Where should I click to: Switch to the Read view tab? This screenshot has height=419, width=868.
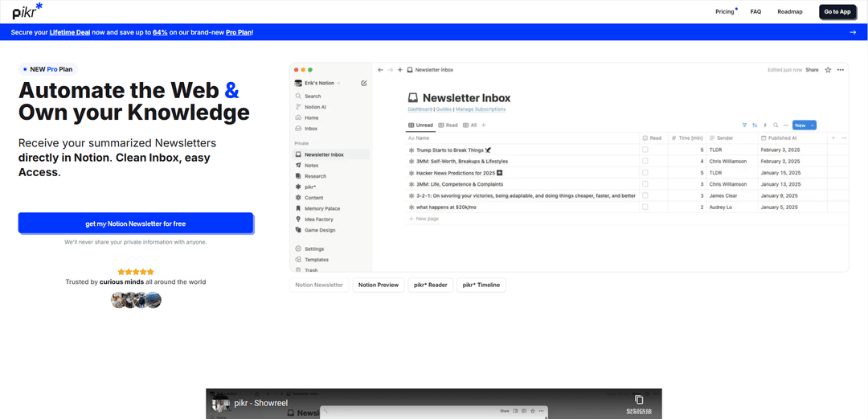click(448, 125)
